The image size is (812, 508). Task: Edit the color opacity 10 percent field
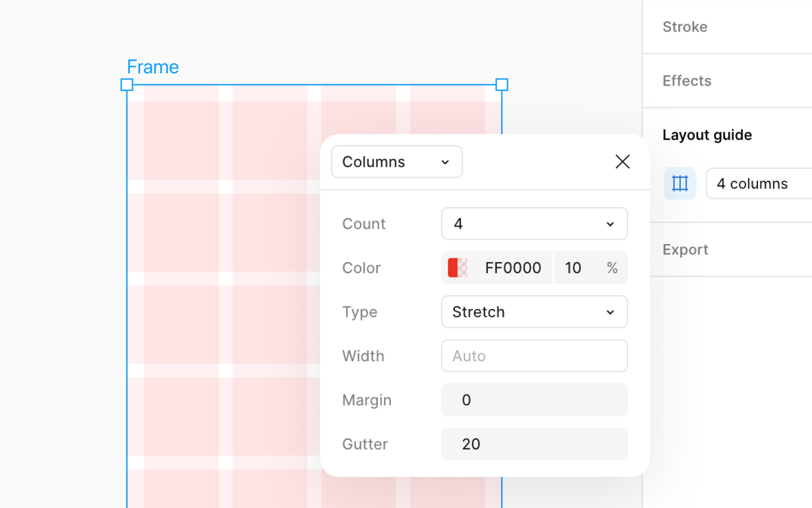pyautogui.click(x=573, y=268)
